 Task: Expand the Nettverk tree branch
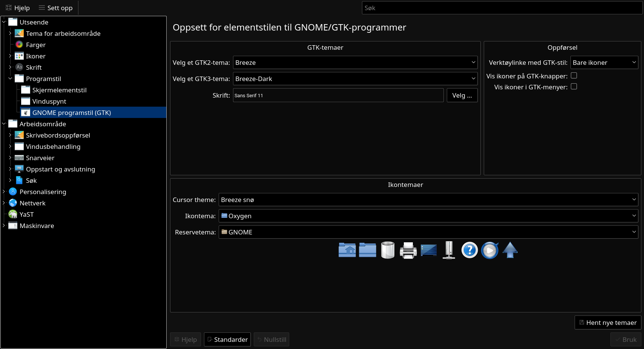tap(4, 203)
